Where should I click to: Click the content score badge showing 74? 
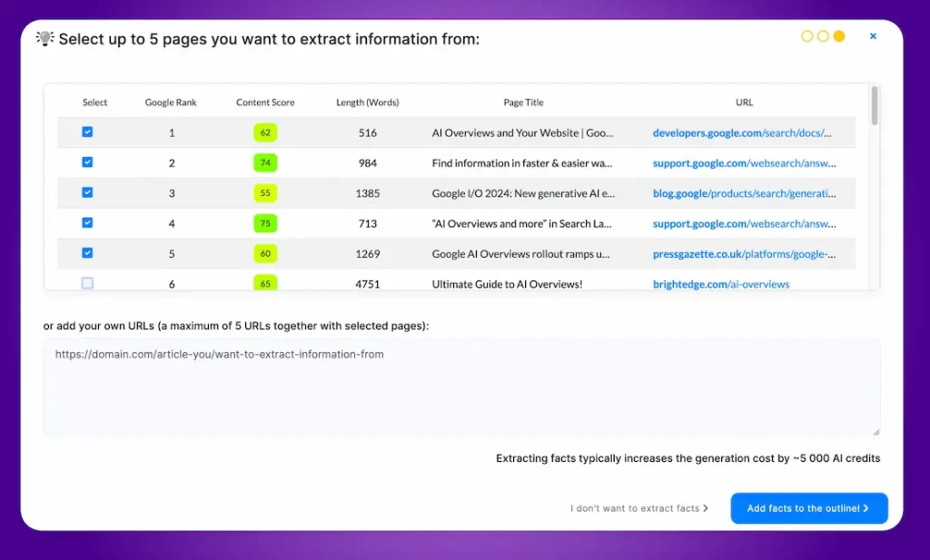click(265, 163)
